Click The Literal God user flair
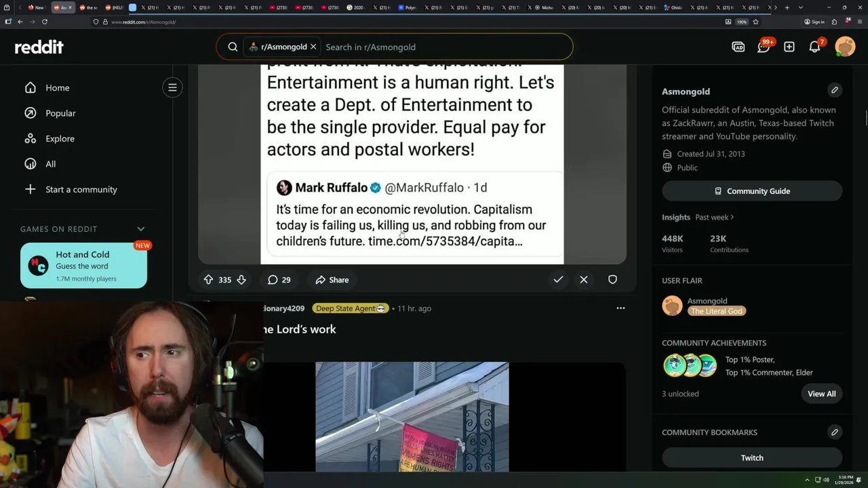868x488 pixels. (x=717, y=311)
